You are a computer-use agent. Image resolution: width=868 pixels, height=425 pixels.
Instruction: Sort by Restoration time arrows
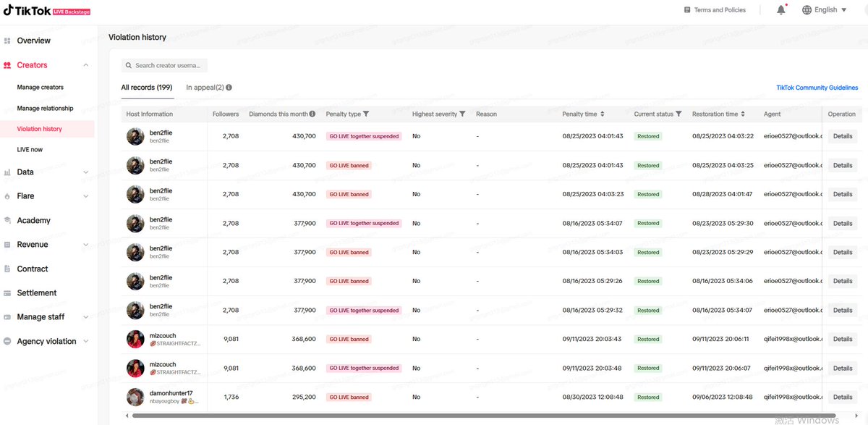click(x=744, y=114)
